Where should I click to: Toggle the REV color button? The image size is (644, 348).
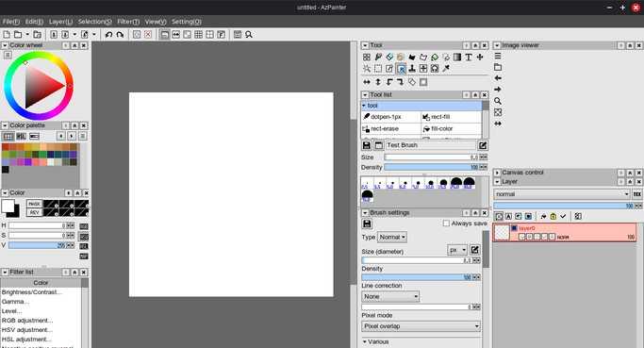[34, 212]
